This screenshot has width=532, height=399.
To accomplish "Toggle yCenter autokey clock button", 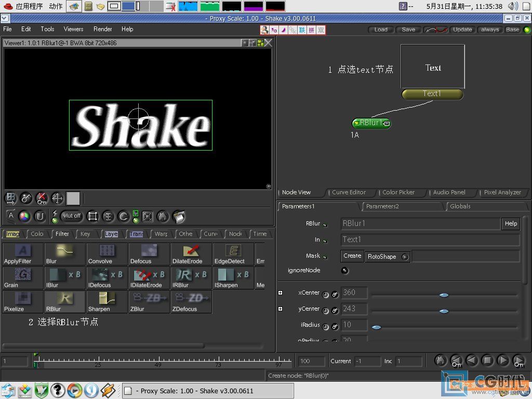I will pyautogui.click(x=325, y=311).
